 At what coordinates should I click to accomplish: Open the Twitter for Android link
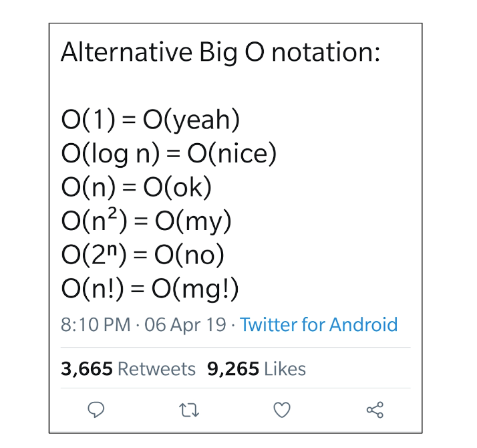pos(319,325)
